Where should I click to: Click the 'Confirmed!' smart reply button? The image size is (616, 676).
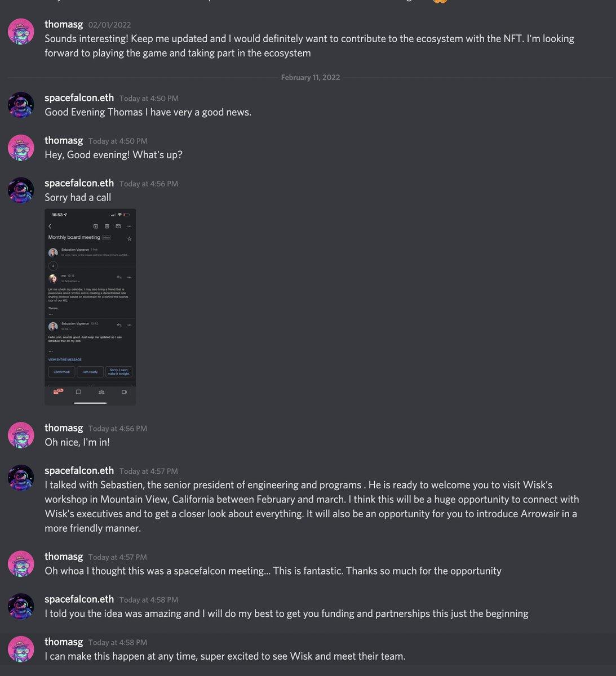pos(61,372)
